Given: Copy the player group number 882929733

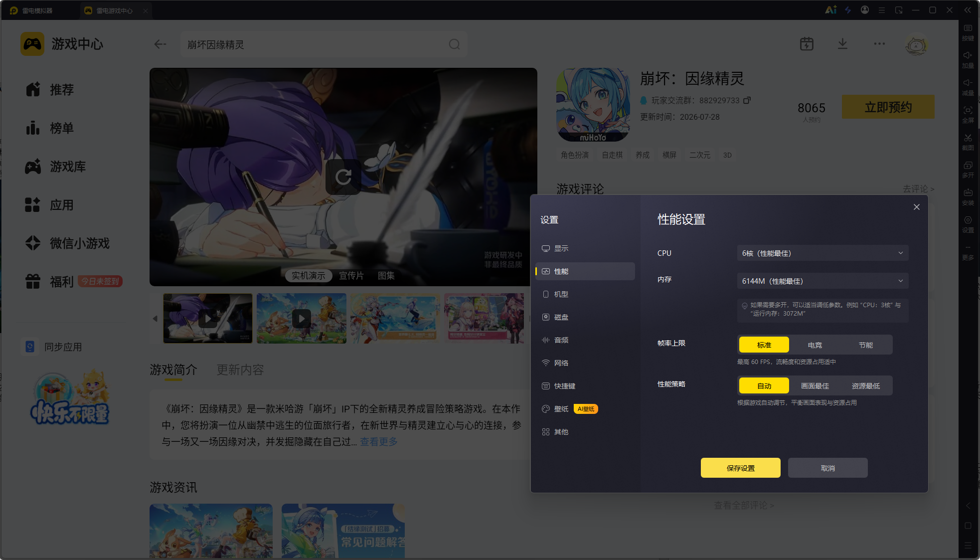Looking at the screenshot, I should [x=747, y=100].
